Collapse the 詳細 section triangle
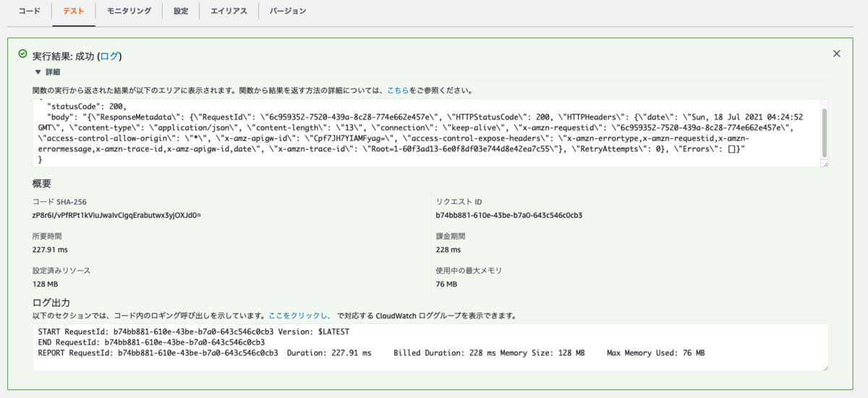This screenshot has height=398, width=868. click(38, 72)
